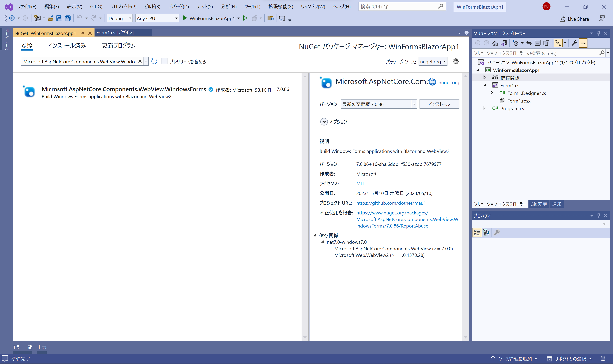
Task: Switch to 更新プログラム tab
Action: pos(119,45)
